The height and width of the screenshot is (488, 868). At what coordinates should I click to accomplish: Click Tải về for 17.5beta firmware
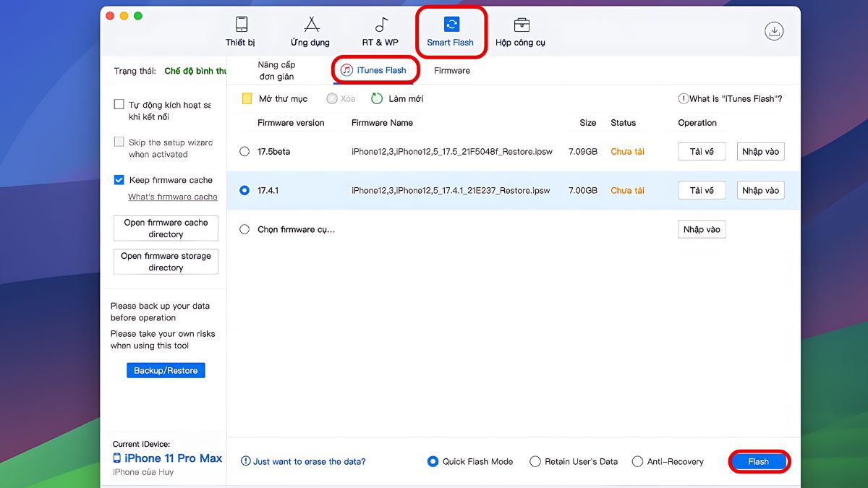coord(702,152)
